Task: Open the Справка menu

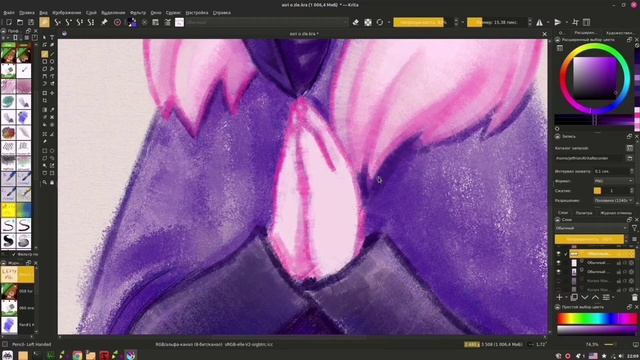Action: [222, 13]
